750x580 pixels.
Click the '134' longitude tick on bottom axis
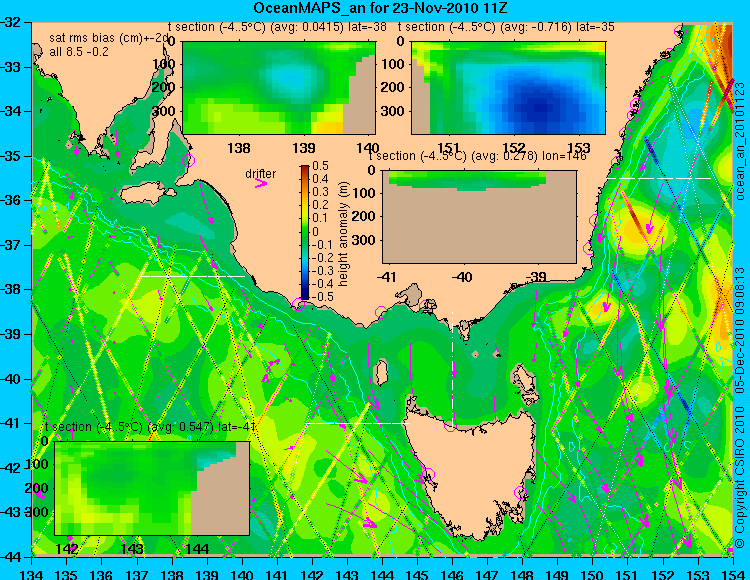[32, 574]
